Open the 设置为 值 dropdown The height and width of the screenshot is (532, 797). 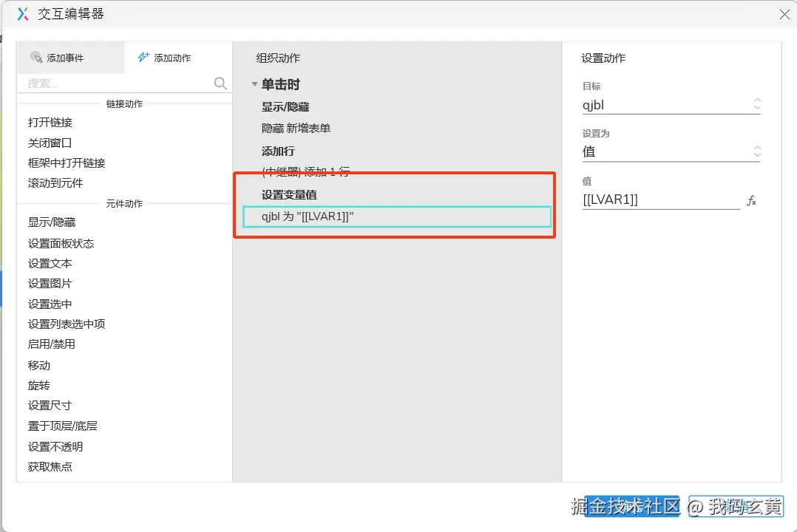click(671, 151)
